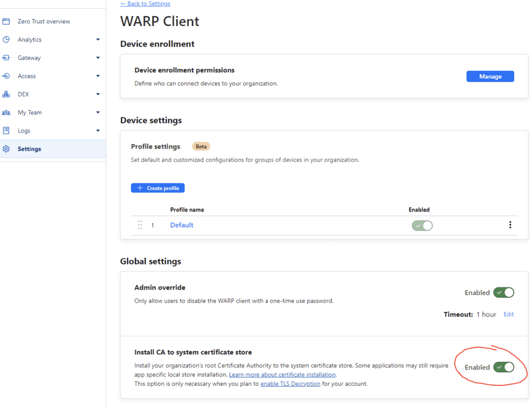The height and width of the screenshot is (407, 532).
Task: Toggle the Admin override switch
Action: [x=504, y=293]
